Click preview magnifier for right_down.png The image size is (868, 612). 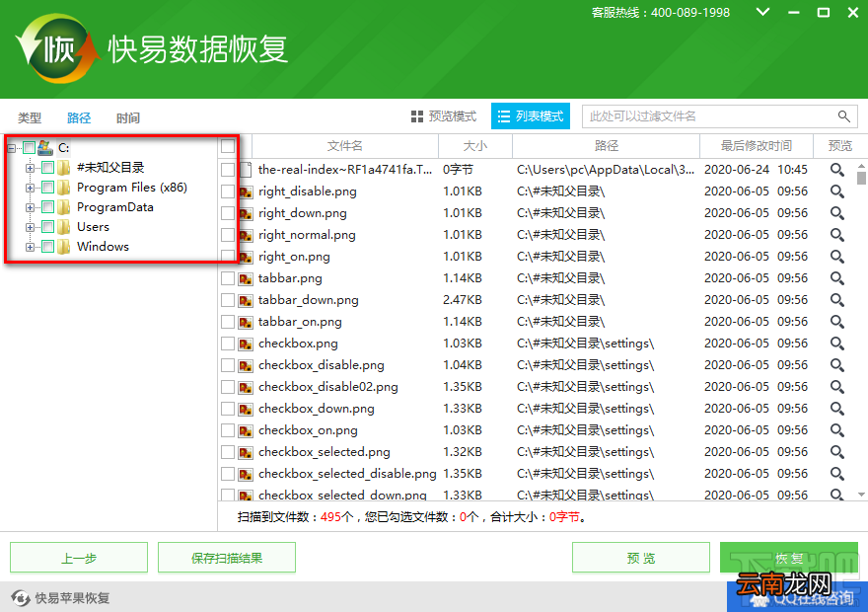(x=837, y=213)
